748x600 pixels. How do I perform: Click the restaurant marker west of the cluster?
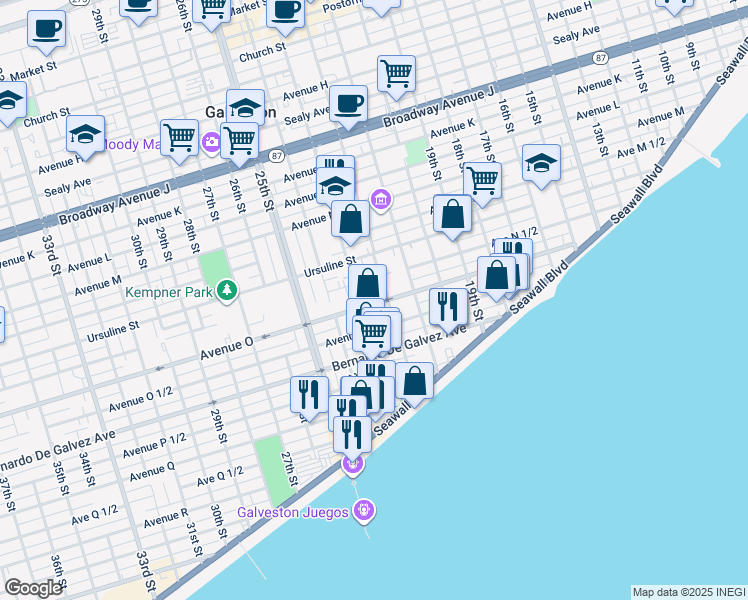[x=310, y=395]
